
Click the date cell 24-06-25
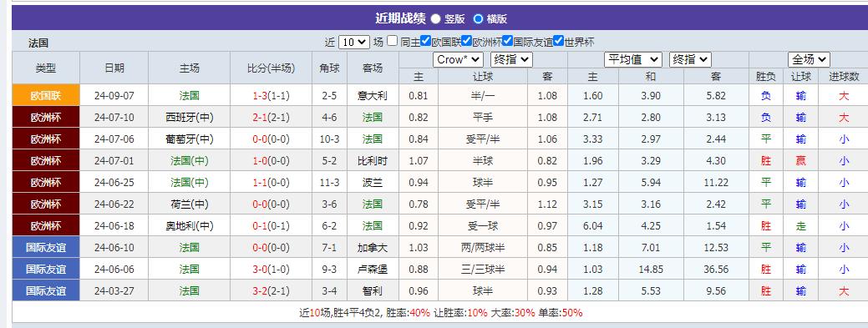pos(114,183)
